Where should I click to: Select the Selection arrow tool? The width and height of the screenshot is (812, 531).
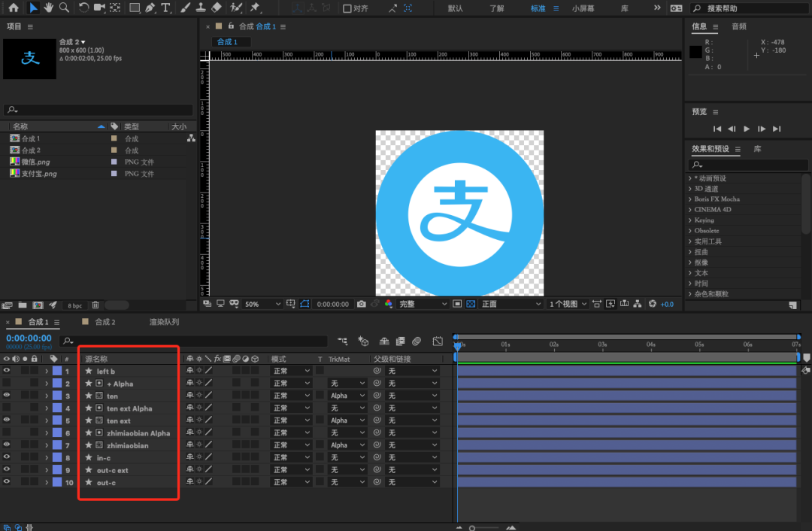[x=32, y=8]
